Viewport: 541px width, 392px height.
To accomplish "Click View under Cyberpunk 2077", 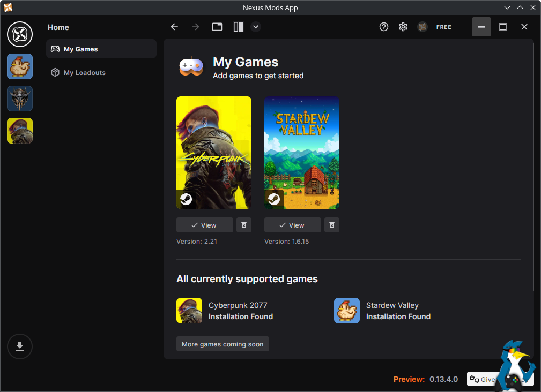I will tap(205, 225).
